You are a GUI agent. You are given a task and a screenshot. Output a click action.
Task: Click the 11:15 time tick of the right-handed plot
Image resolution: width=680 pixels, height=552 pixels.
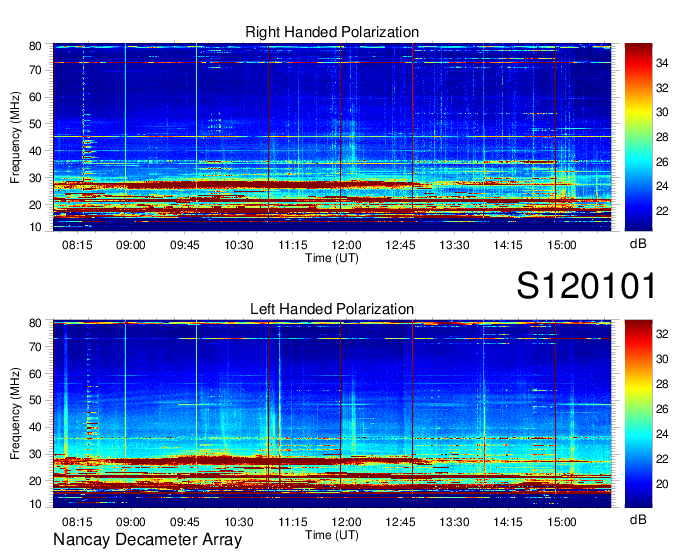pyautogui.click(x=293, y=245)
